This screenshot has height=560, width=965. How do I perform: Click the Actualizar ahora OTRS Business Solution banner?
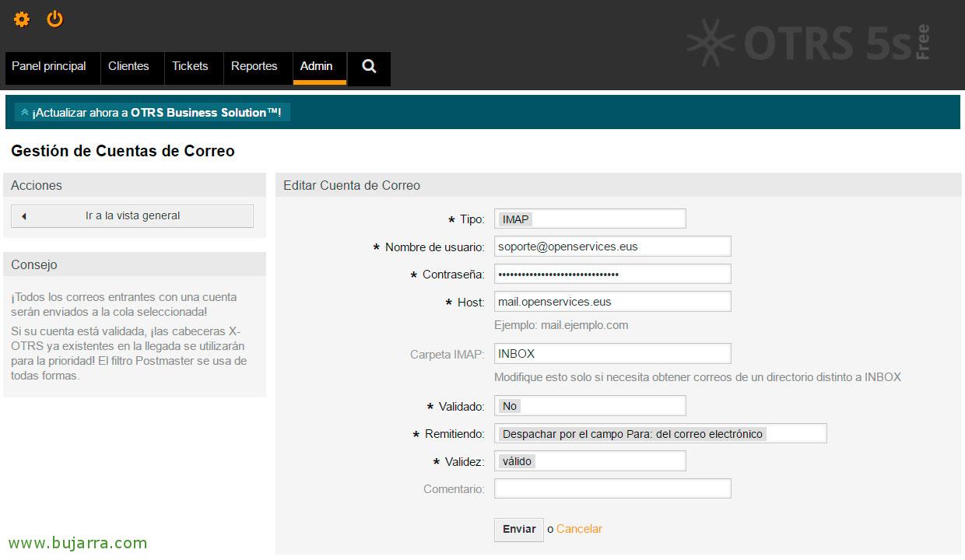156,113
